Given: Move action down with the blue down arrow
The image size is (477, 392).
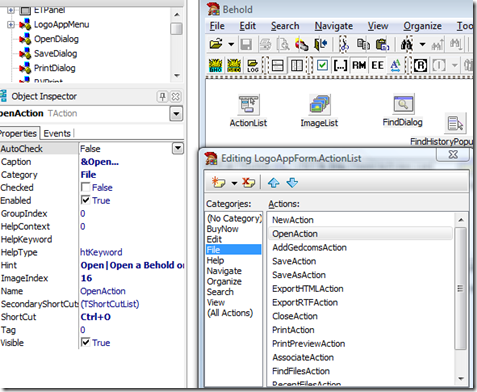Looking at the screenshot, I should tap(292, 182).
